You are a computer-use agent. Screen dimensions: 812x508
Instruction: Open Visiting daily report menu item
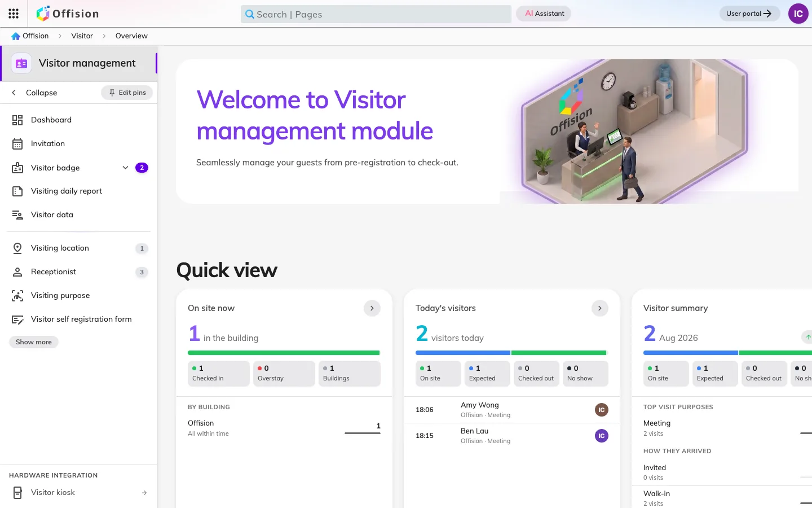(79, 191)
